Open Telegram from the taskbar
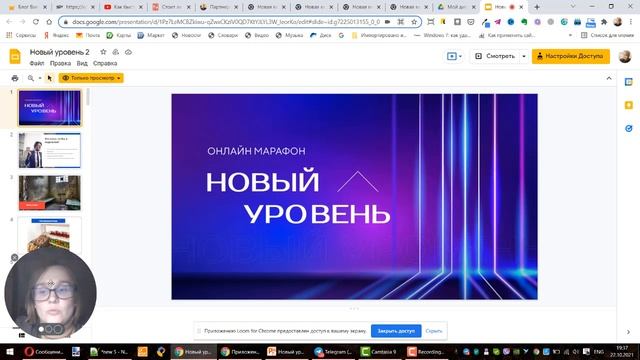 (334, 351)
